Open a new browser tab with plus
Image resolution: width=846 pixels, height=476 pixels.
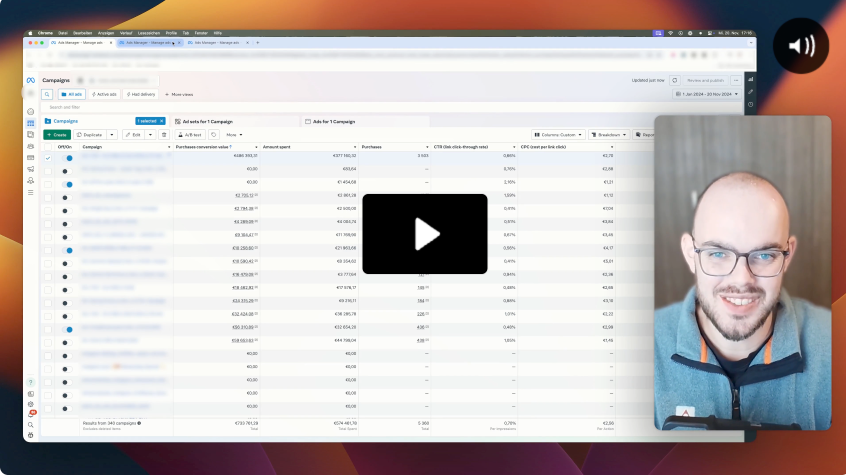(257, 43)
